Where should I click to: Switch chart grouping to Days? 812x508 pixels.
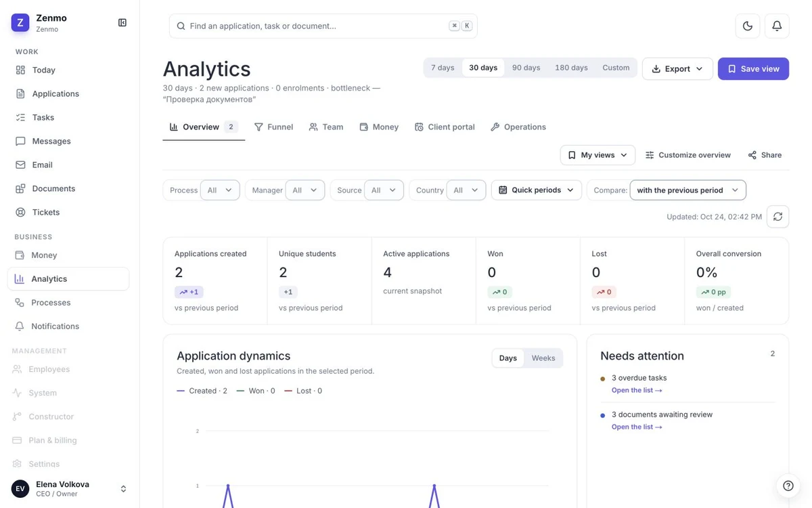(508, 358)
